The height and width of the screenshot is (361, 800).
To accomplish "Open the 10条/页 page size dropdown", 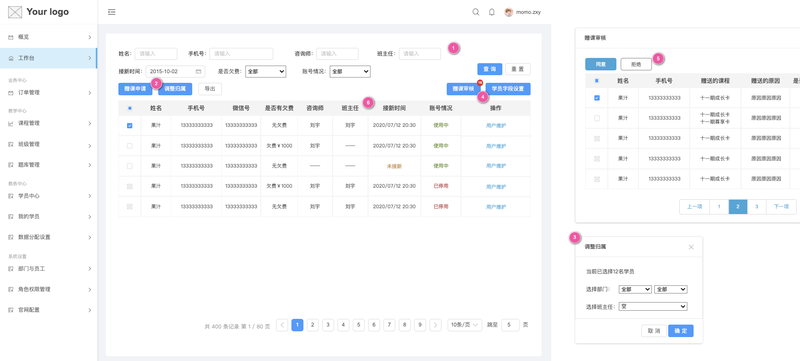I will click(464, 325).
